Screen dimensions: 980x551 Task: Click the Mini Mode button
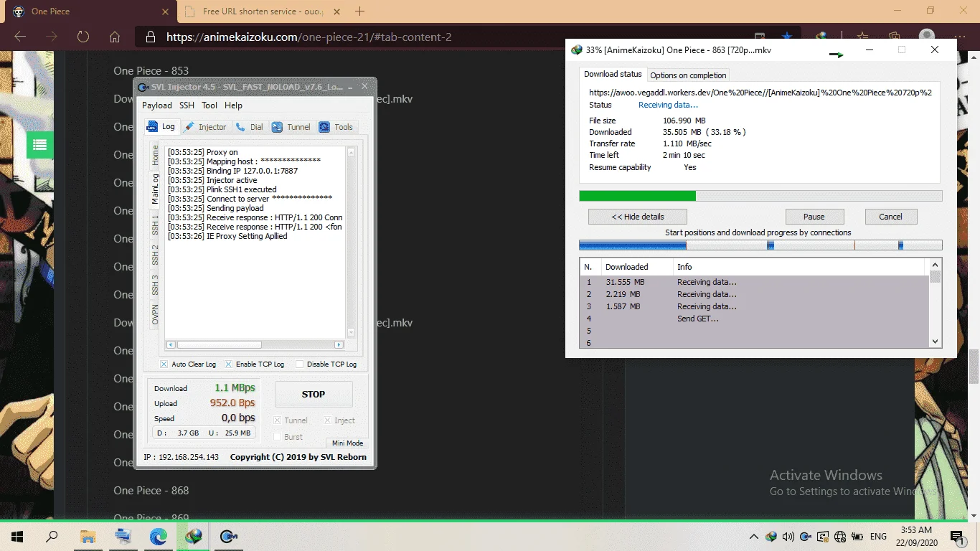click(x=347, y=443)
